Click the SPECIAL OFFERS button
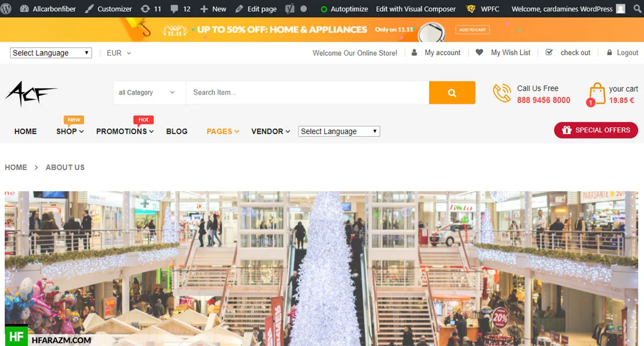Image resolution: width=644 pixels, height=346 pixels. (x=596, y=130)
